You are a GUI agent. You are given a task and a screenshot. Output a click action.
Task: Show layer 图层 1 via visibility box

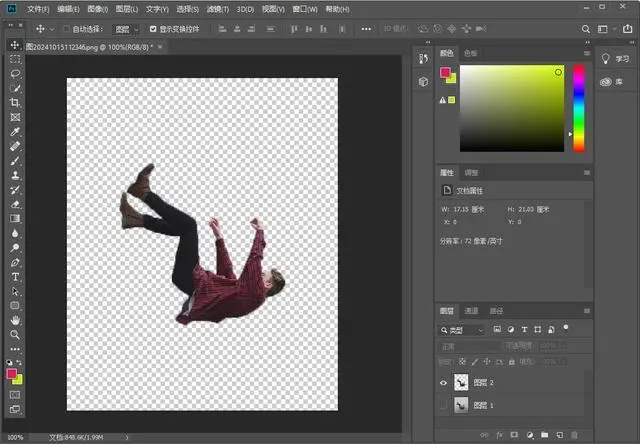(x=445, y=405)
